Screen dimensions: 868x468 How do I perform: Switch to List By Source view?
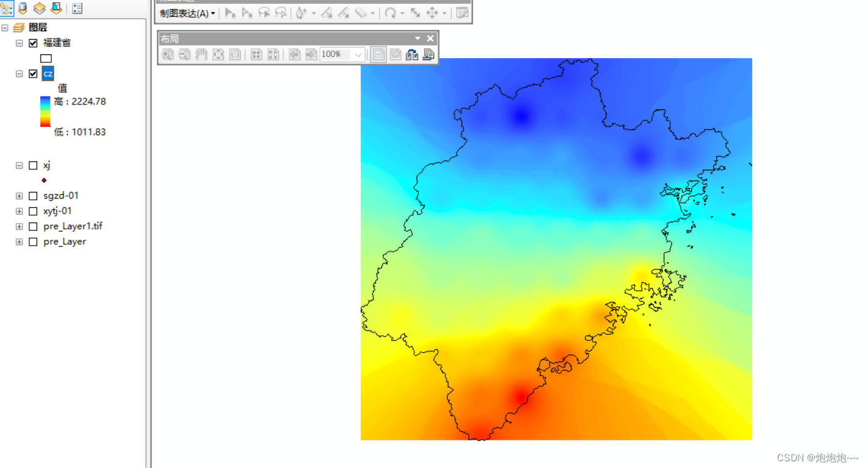[23, 9]
